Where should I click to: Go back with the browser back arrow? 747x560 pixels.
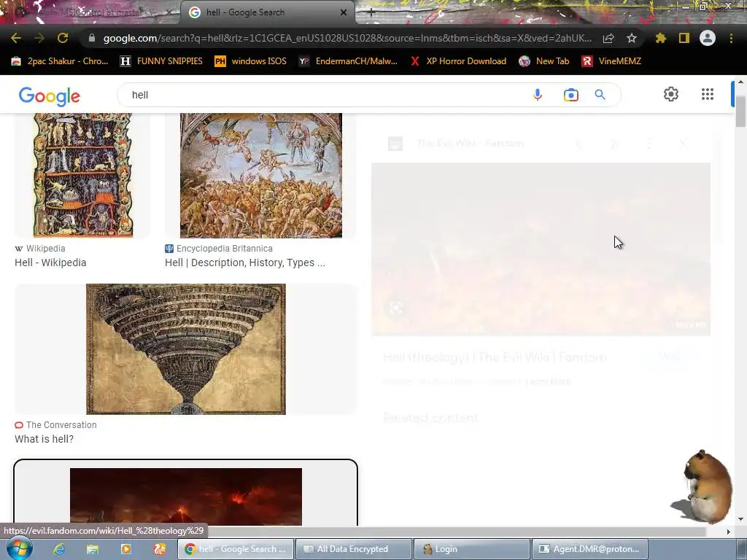coord(16,38)
